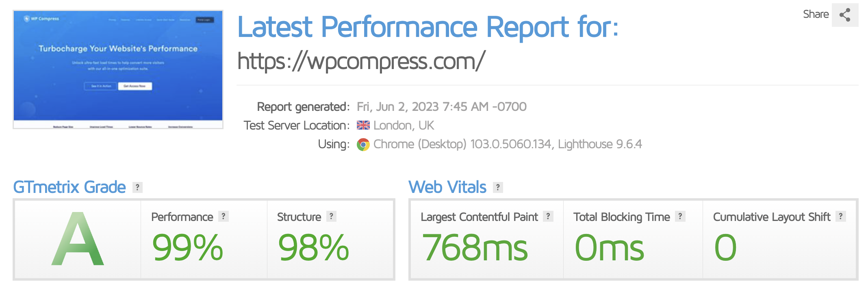Open the wpcompress.com site screenshot thumbnail
Screen dimensions: 868x290
point(118,69)
